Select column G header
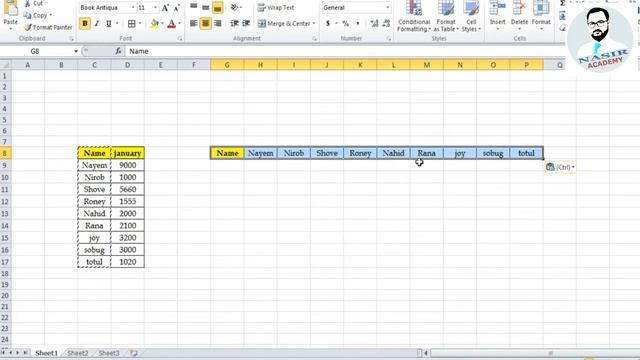 [227, 65]
